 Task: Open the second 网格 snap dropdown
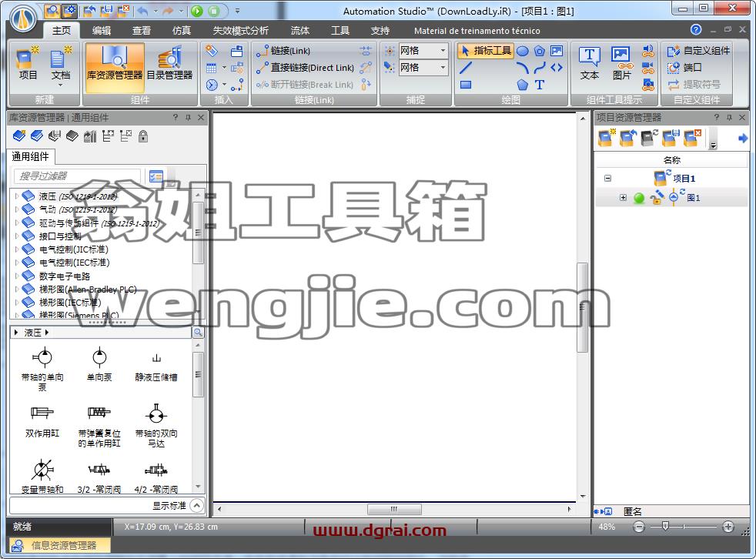(x=443, y=68)
